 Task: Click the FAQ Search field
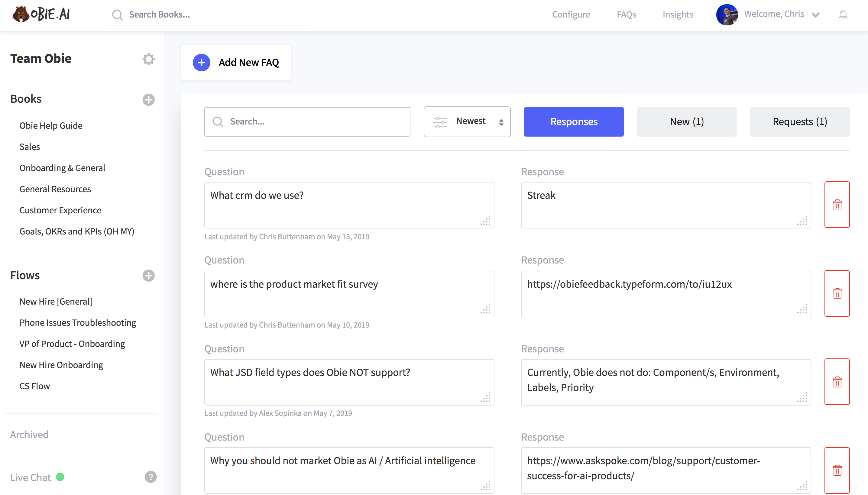(x=307, y=122)
